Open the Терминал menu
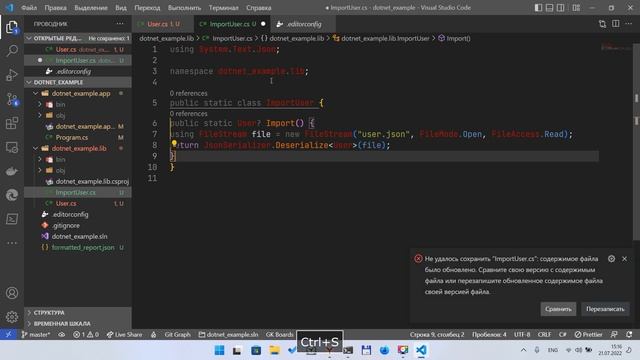640x360 pixels. (x=223, y=7)
